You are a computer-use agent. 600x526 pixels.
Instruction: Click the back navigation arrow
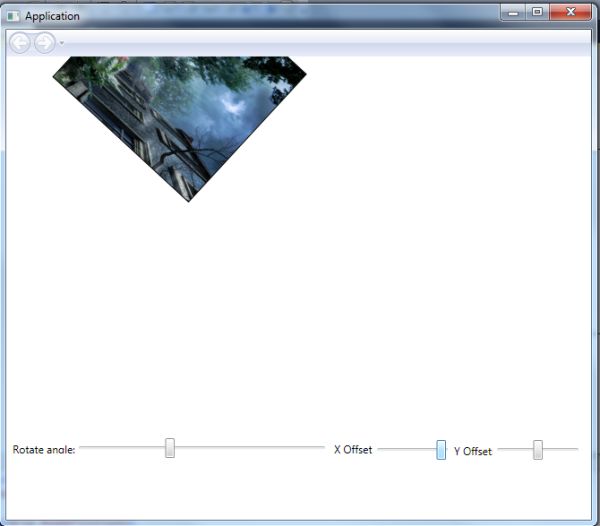point(20,43)
